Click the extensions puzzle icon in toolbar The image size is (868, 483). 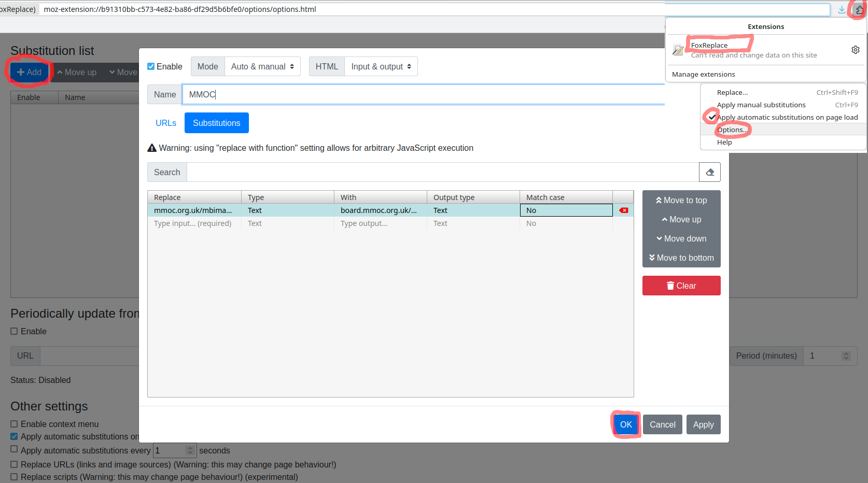[859, 10]
